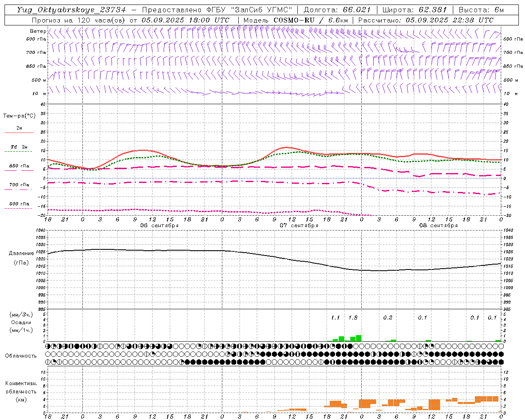Click the 08 сентября date label

pyautogui.click(x=438, y=226)
